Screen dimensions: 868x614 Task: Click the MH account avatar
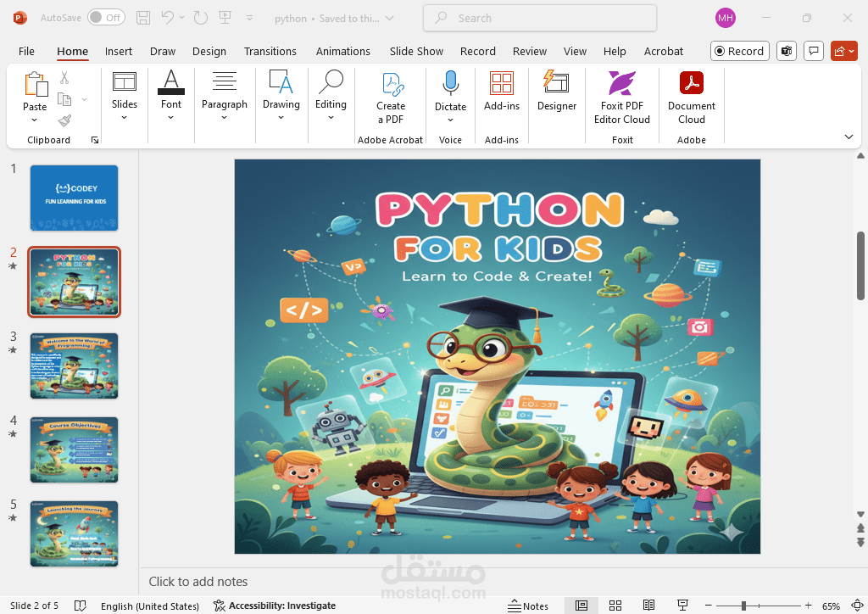tap(726, 18)
